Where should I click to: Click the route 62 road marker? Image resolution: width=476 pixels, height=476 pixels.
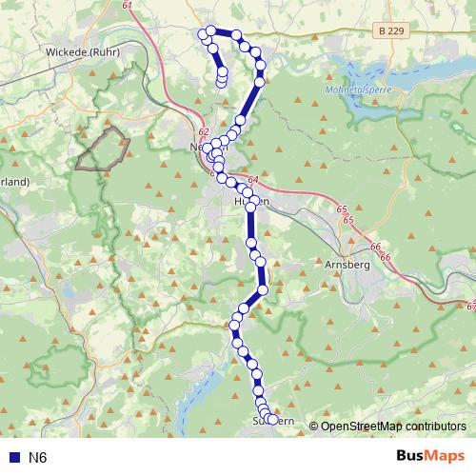[204, 131]
